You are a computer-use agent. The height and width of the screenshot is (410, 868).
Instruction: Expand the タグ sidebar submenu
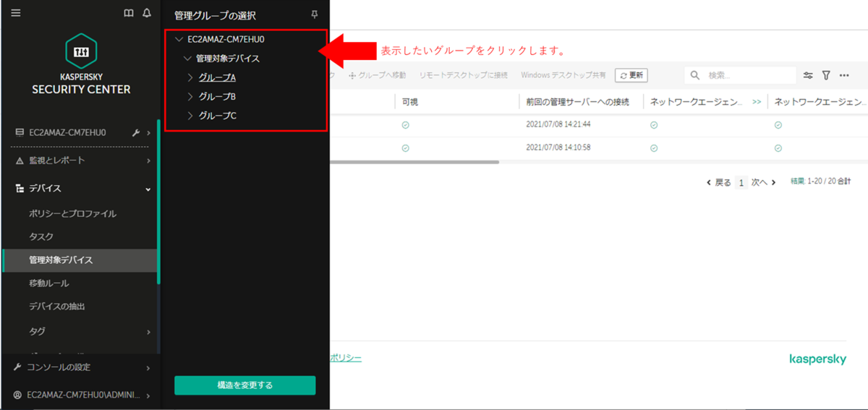coord(148,332)
